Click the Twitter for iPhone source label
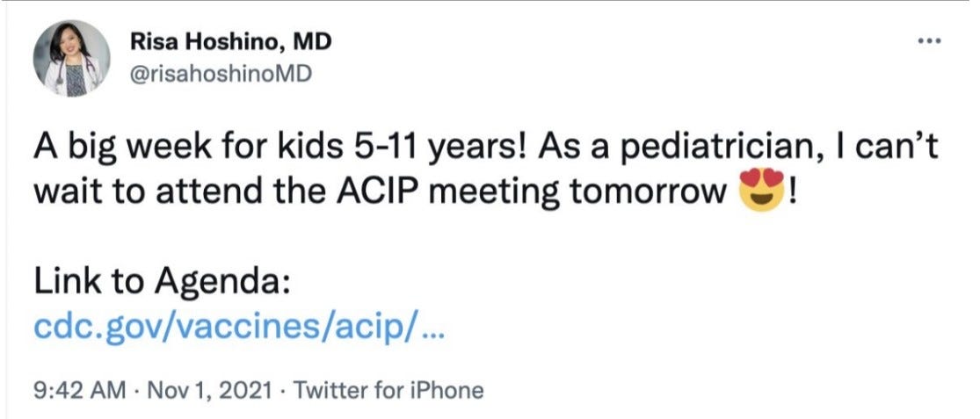 (388, 391)
